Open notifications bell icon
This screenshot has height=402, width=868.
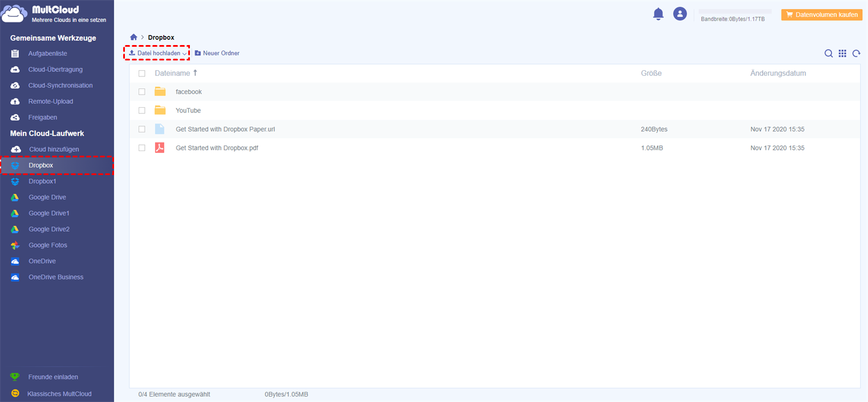coord(658,14)
